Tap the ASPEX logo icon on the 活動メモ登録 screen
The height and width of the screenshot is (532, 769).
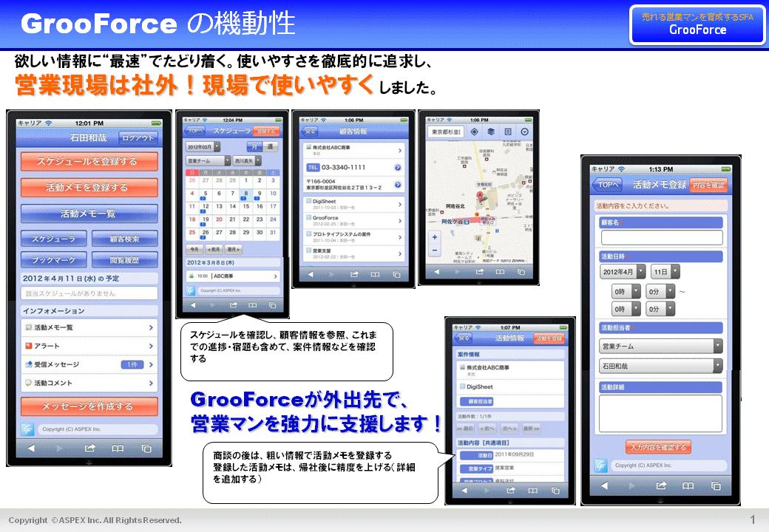click(x=600, y=465)
